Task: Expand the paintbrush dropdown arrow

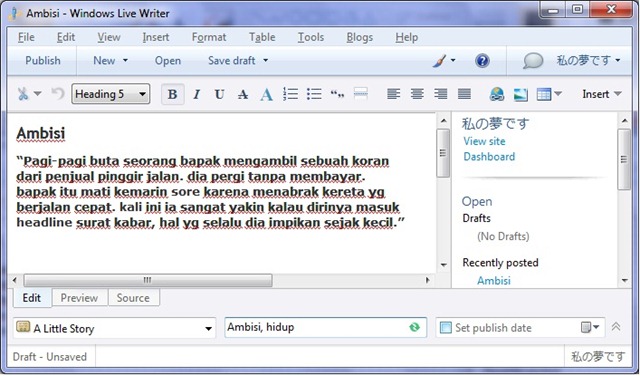Action: [453, 60]
